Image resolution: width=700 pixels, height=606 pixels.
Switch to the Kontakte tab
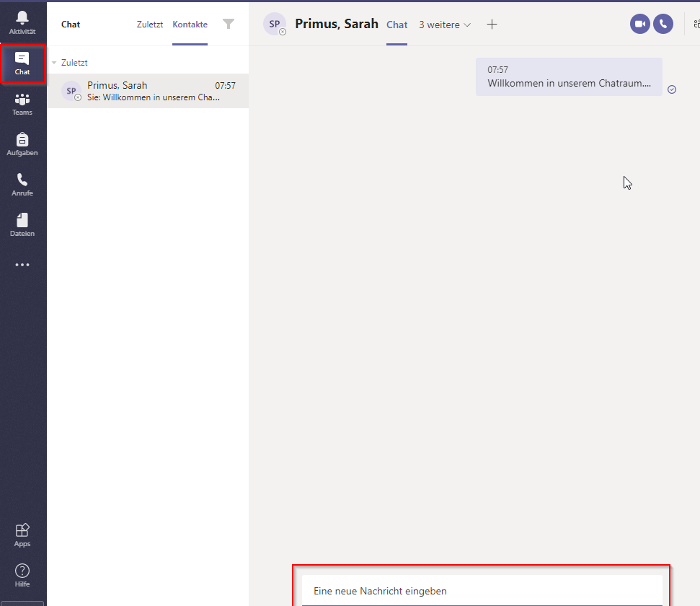tap(190, 25)
